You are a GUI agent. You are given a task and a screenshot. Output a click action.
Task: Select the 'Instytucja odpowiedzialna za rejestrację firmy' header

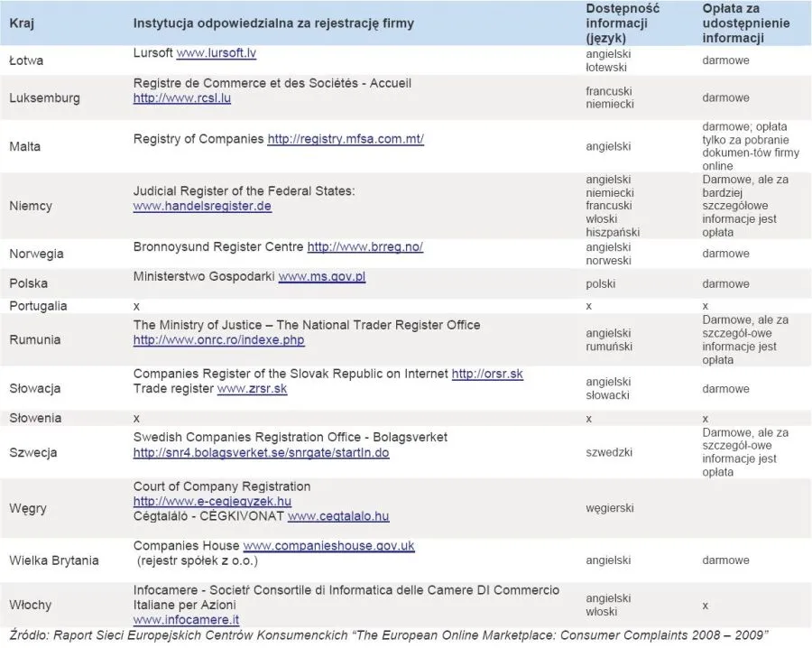[273, 23]
